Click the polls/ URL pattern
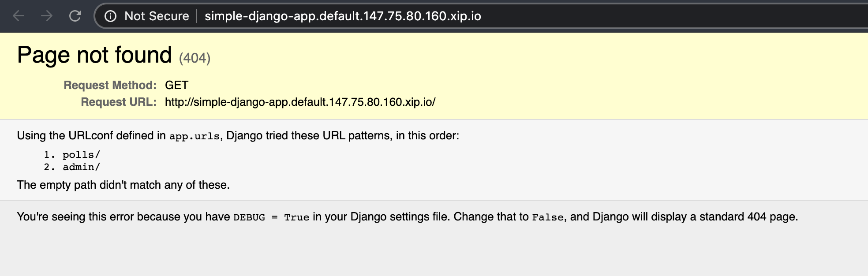Viewport: 868px width, 276px height. pos(81,155)
